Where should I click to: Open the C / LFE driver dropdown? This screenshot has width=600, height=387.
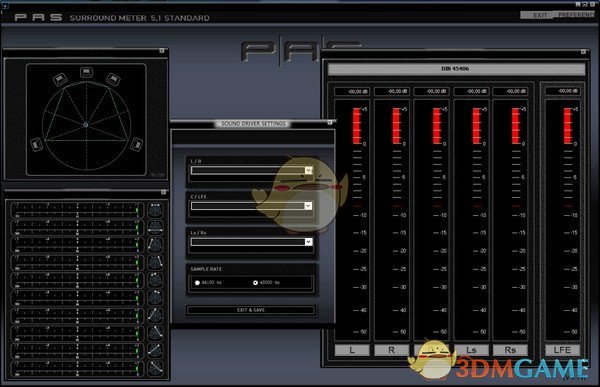point(308,206)
